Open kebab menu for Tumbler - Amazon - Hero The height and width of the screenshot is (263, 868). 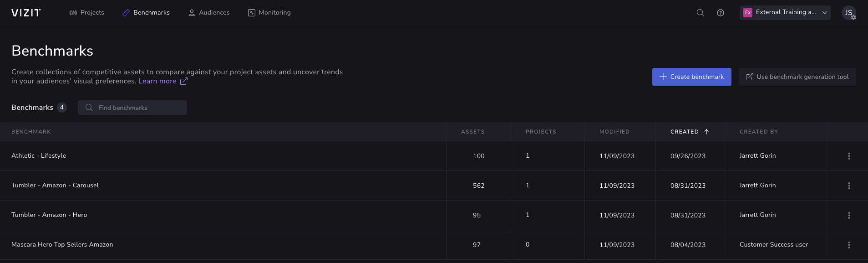pyautogui.click(x=849, y=215)
